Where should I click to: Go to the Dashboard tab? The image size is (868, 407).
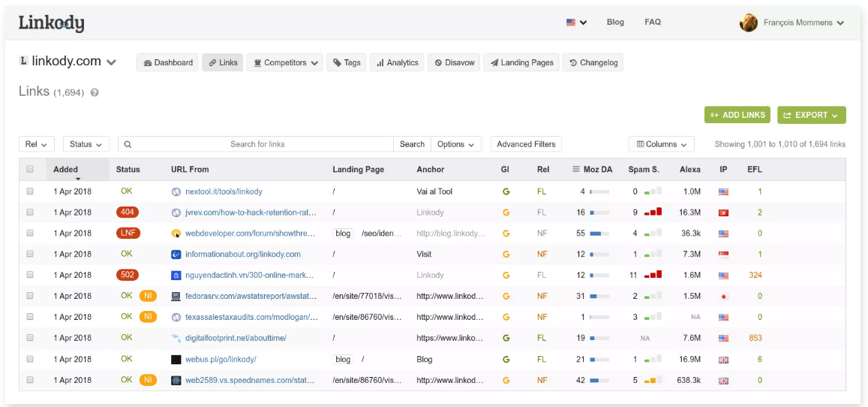[x=168, y=62]
